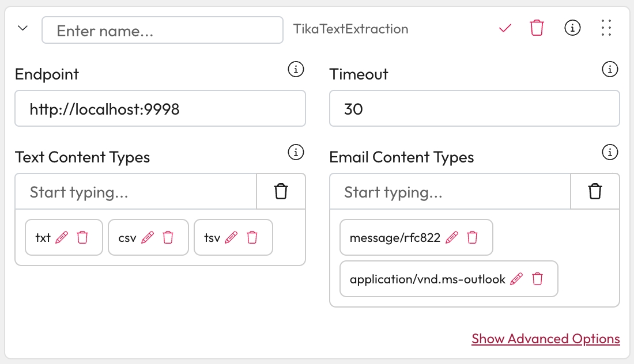Click the Endpoint URL input field
This screenshot has height=364, width=634.
tap(160, 109)
